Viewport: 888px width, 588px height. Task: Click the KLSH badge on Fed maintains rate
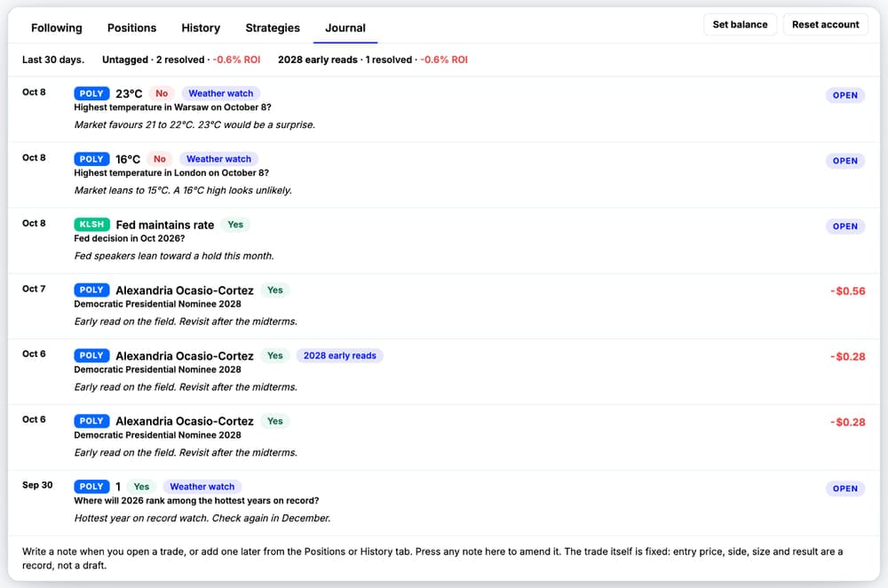[x=91, y=225]
